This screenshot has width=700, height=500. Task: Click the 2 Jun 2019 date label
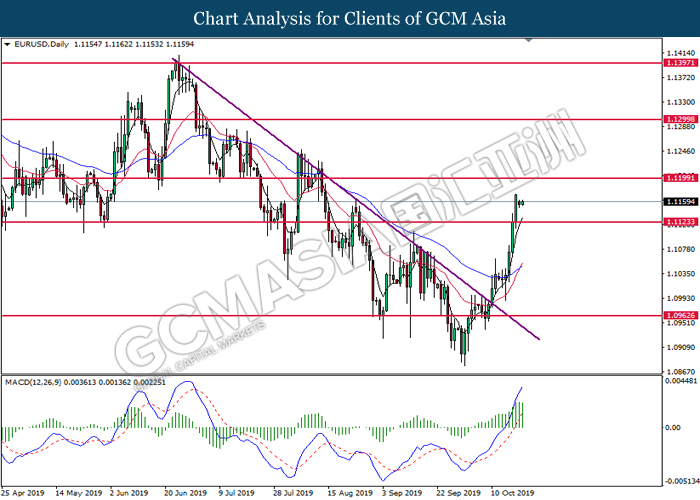(x=129, y=493)
